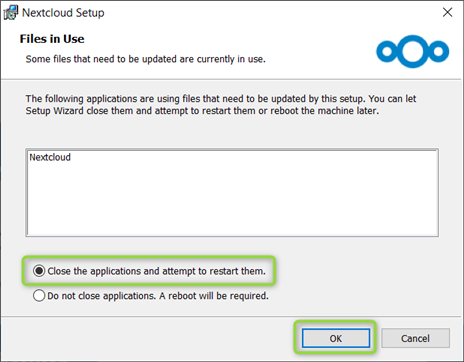This screenshot has height=362, width=464.
Task: Click the 'Some files that need to be updated' subtitle
Action: pos(146,59)
